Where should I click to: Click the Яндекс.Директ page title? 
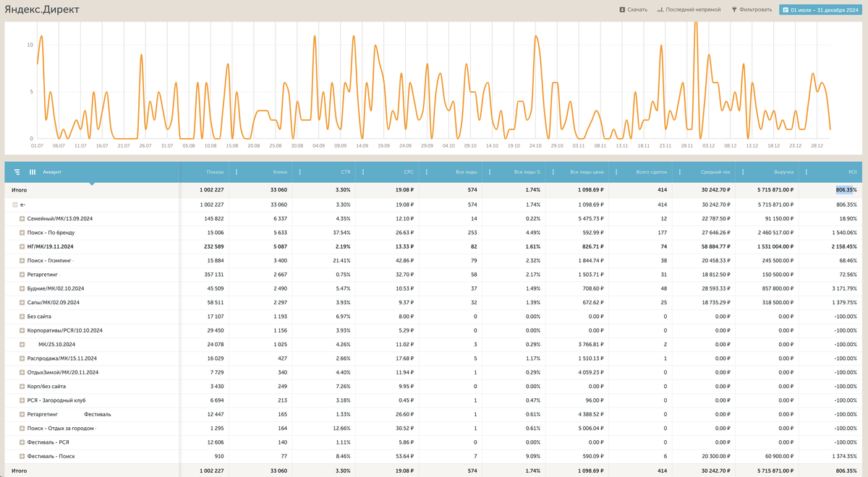click(41, 9)
